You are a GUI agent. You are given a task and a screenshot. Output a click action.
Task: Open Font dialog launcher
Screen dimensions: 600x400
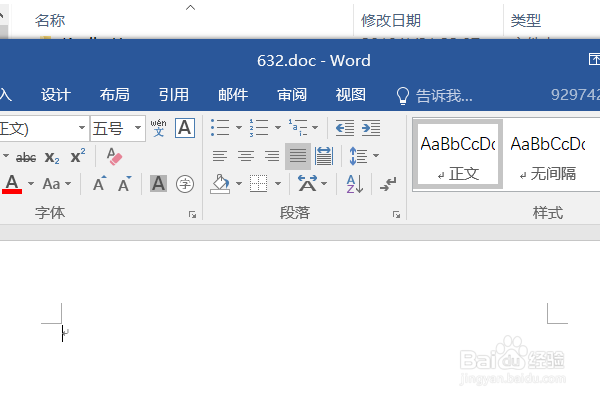tap(192, 215)
